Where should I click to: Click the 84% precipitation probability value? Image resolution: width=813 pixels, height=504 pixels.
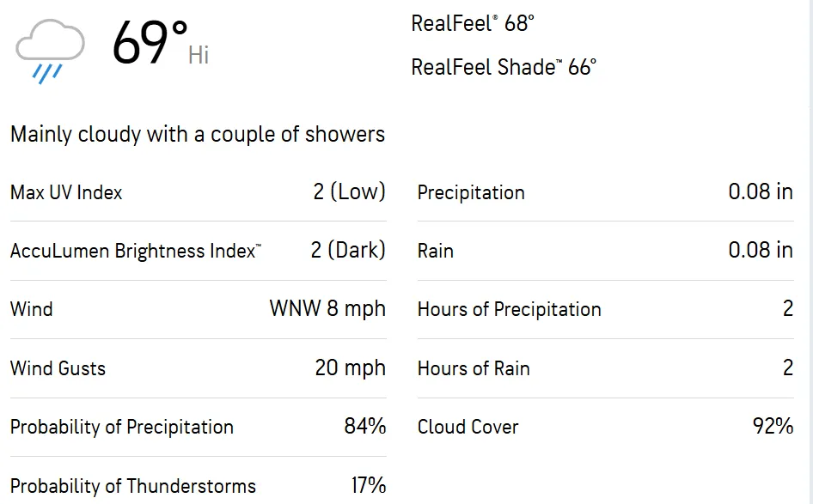(364, 426)
